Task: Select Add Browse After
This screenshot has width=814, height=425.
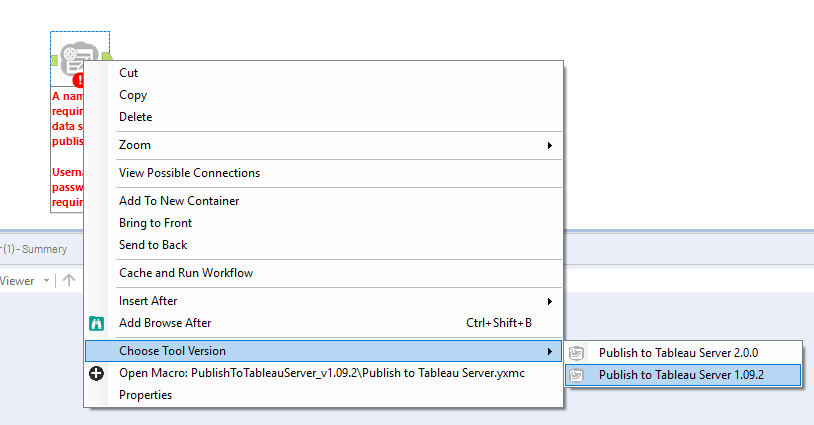Action: (323, 323)
